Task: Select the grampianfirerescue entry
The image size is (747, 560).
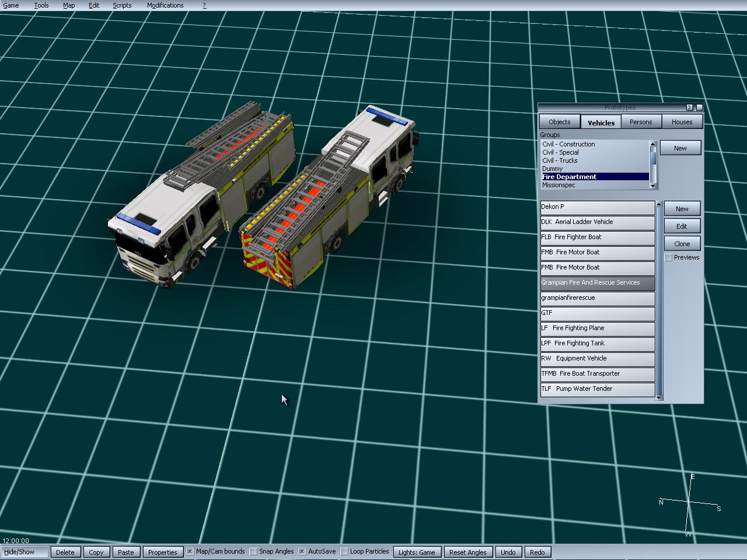Action: coord(598,298)
